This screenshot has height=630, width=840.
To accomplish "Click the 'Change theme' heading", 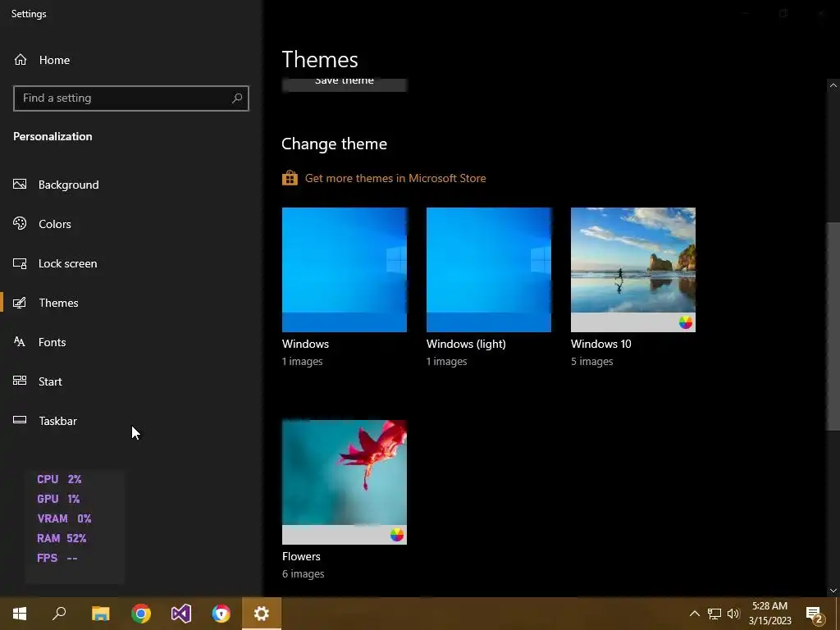I will point(335,144).
